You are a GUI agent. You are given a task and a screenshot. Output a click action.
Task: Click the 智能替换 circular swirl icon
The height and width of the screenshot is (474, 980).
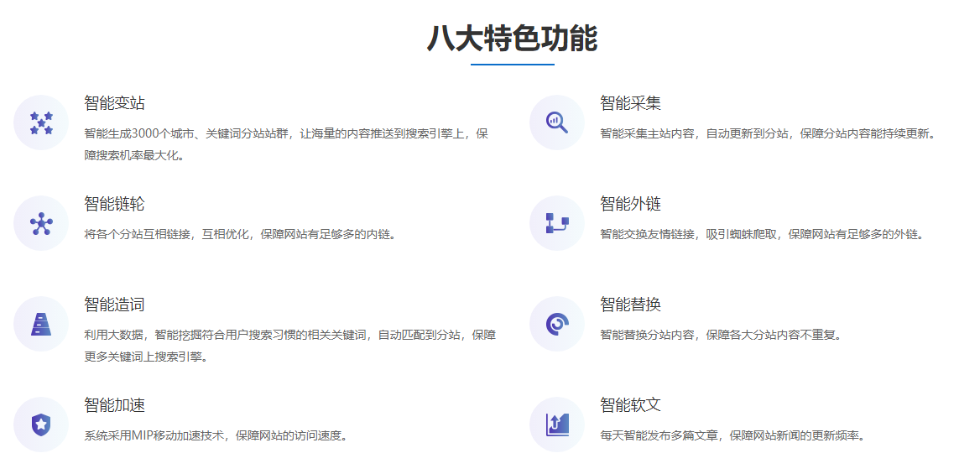click(556, 324)
